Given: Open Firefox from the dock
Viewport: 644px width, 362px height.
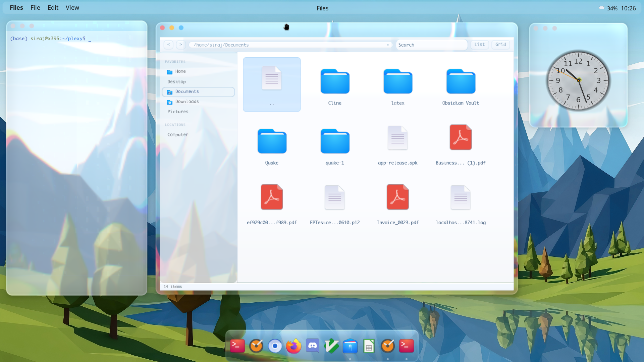Looking at the screenshot, I should pos(293,346).
